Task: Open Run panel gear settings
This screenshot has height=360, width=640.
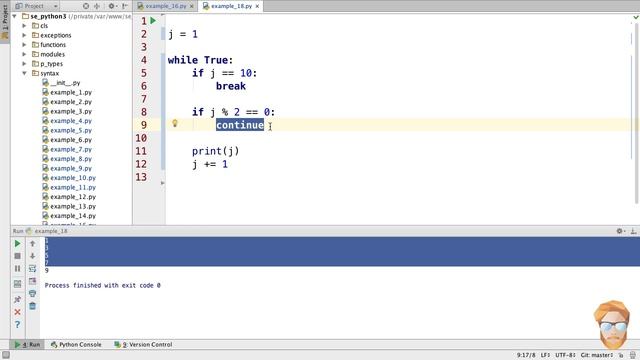Action: (620, 231)
